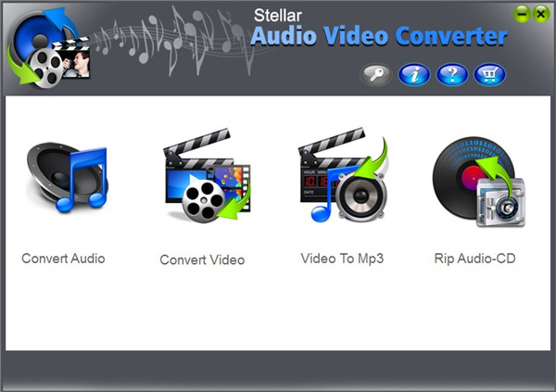Choose the "Rip Audio-CD" text label

click(474, 258)
